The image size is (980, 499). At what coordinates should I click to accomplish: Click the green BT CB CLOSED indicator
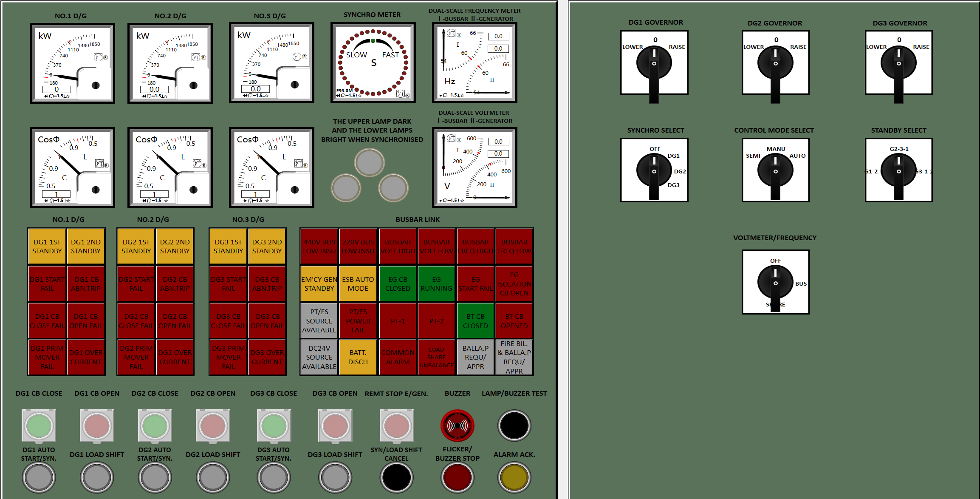tap(475, 321)
